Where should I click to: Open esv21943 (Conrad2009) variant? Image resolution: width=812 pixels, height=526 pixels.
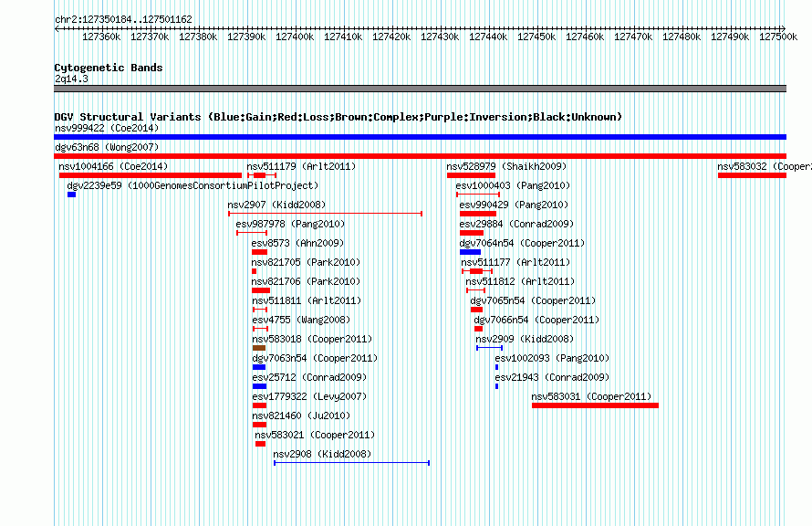[552, 377]
